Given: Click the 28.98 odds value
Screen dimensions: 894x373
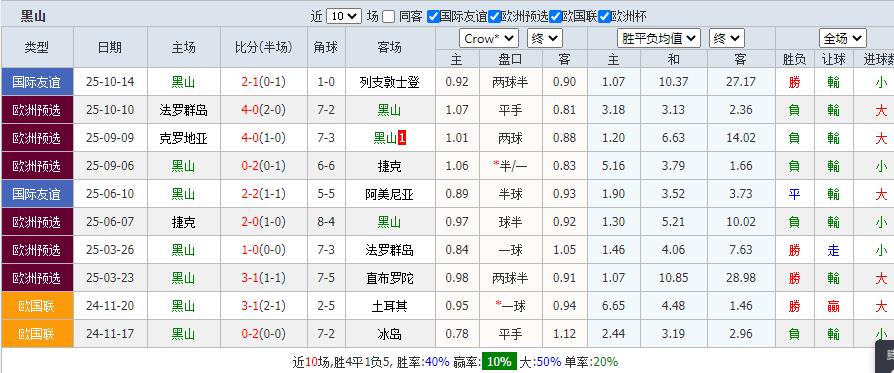Looking at the screenshot, I should pyautogui.click(x=741, y=278).
